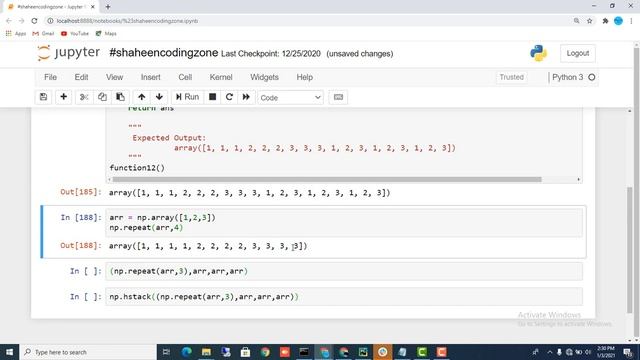Screen dimensions: 640x360
Task: Open the Insert menu
Action: click(x=151, y=77)
